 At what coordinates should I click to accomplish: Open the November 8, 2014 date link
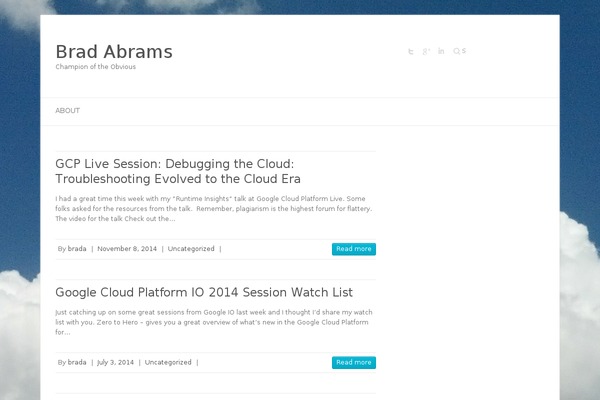(x=127, y=249)
